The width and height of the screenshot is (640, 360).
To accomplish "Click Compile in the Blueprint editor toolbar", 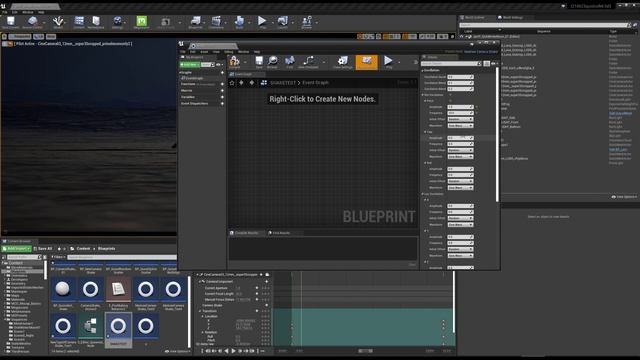I will [x=234, y=62].
